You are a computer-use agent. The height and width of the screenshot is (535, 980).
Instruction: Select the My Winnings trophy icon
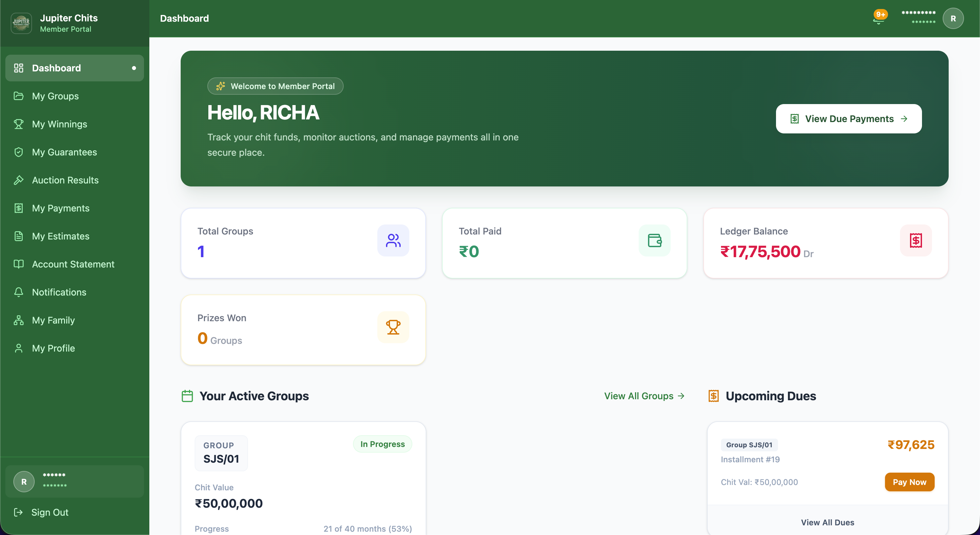(19, 124)
